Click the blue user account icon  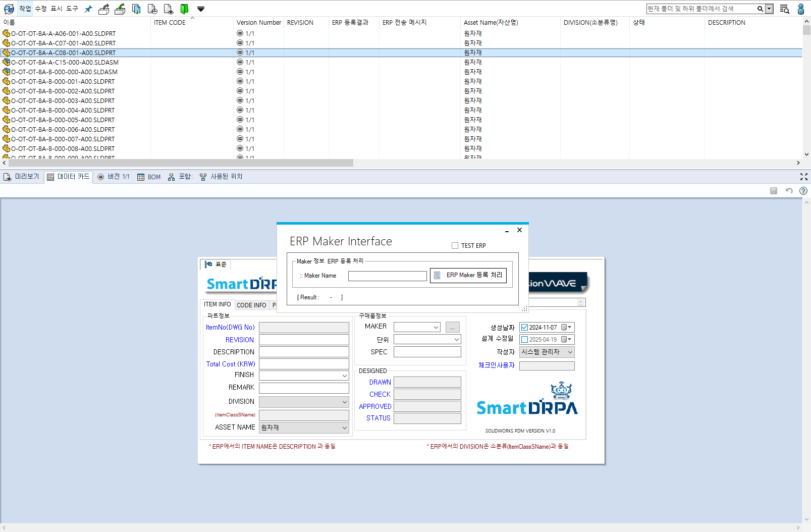click(800, 9)
